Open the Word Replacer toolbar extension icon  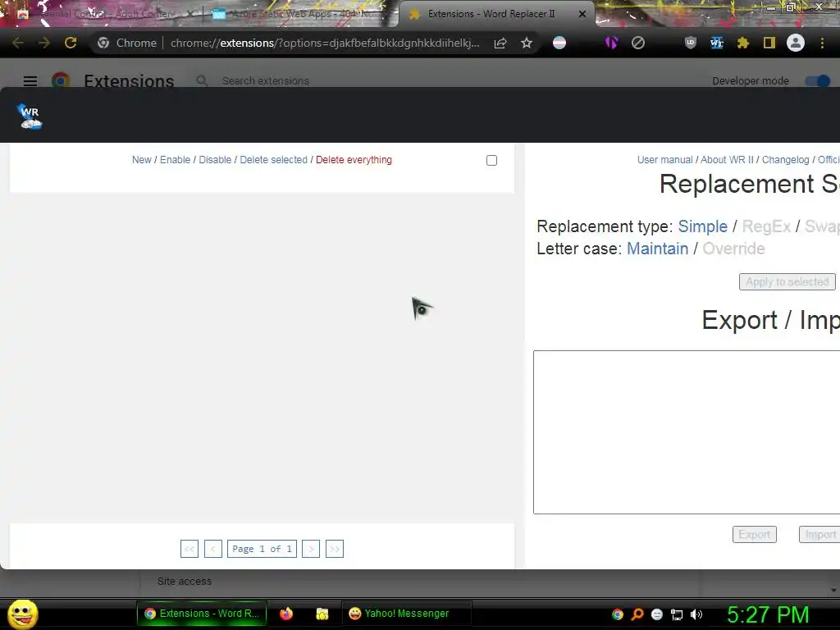[x=717, y=43]
